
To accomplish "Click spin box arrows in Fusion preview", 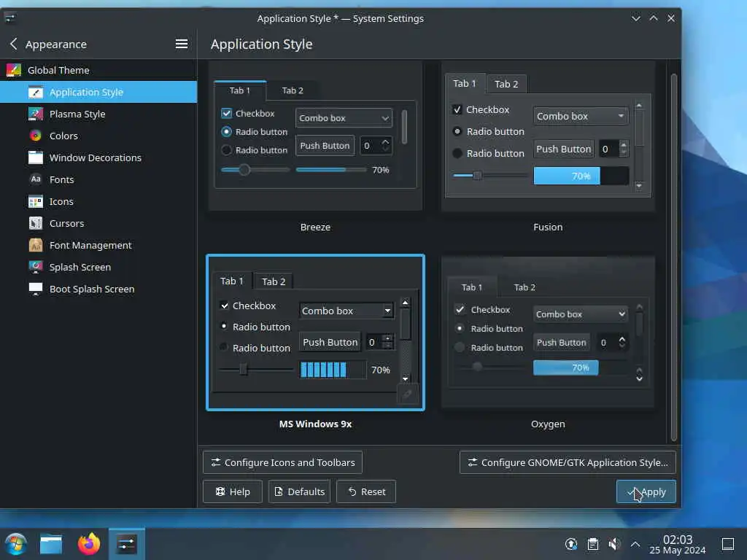I will (x=623, y=149).
